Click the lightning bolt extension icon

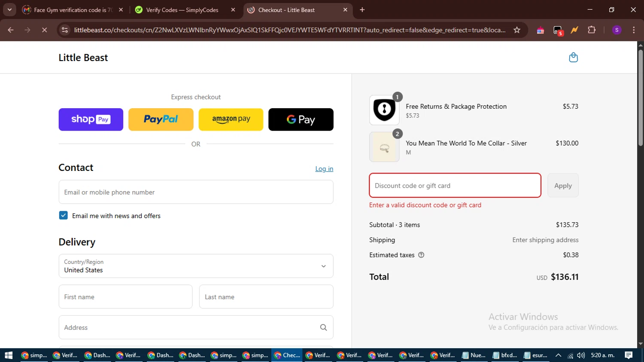tap(574, 30)
